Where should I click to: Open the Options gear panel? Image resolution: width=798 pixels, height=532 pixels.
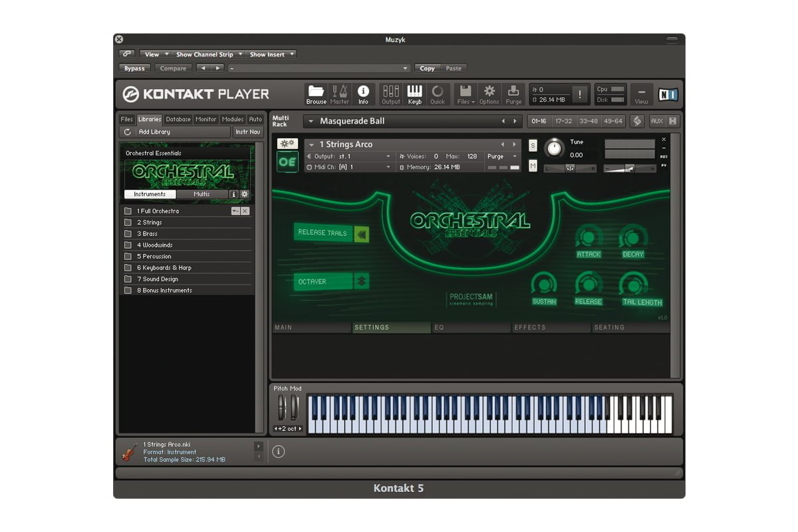tap(489, 94)
